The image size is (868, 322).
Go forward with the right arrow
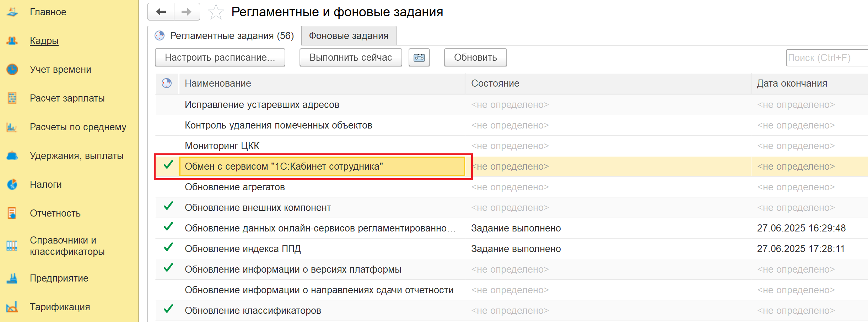187,12
